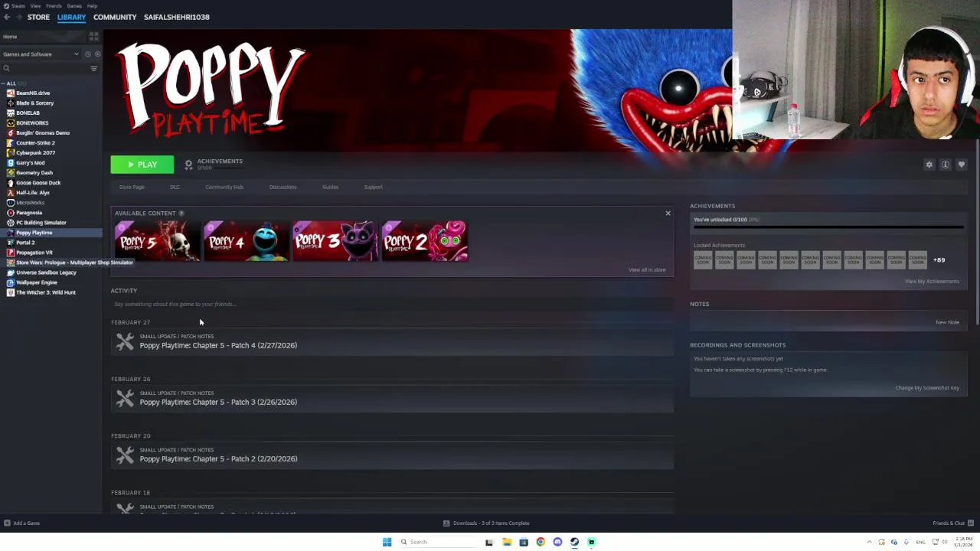
Task: Open the Steam menu
Action: [x=18, y=5]
